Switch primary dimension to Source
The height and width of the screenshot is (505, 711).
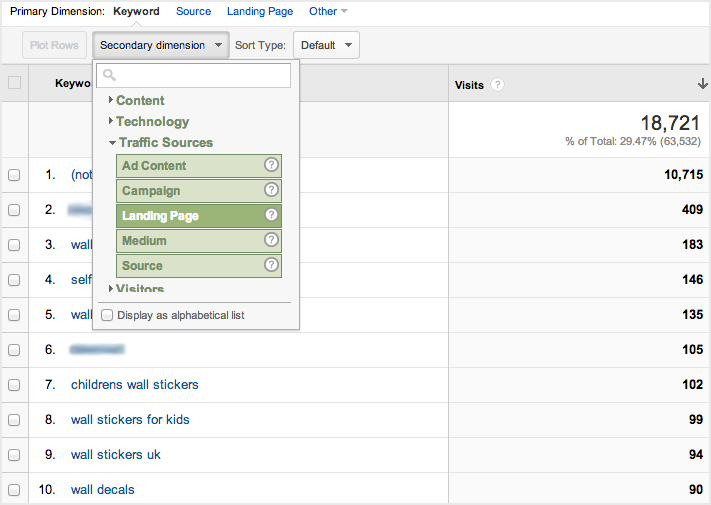[x=193, y=11]
